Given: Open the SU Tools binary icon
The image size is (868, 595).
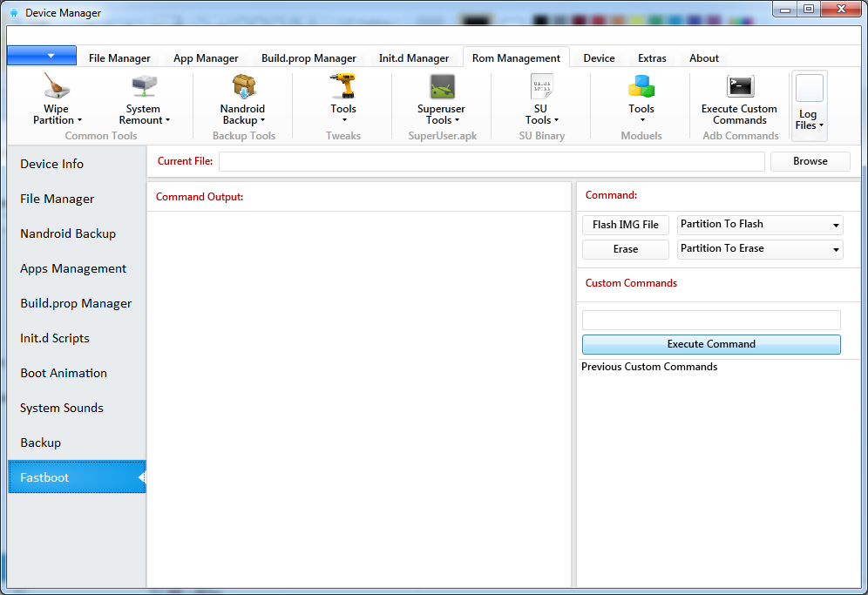Looking at the screenshot, I should click(541, 87).
